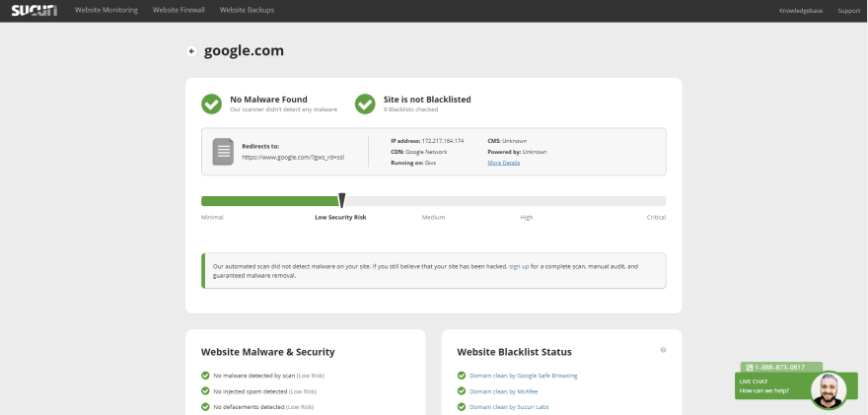This screenshot has width=868, height=415.
Task: Click the No Malware Found green checkmark icon
Action: pos(211,104)
